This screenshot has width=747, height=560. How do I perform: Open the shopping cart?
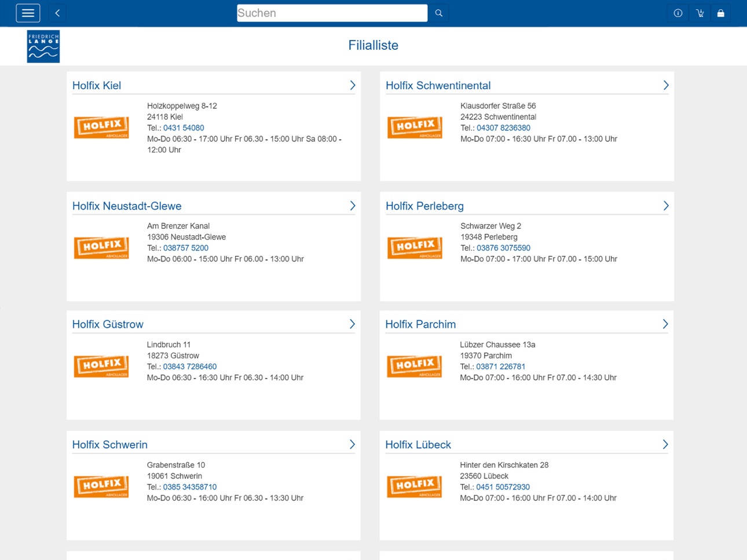click(x=700, y=13)
